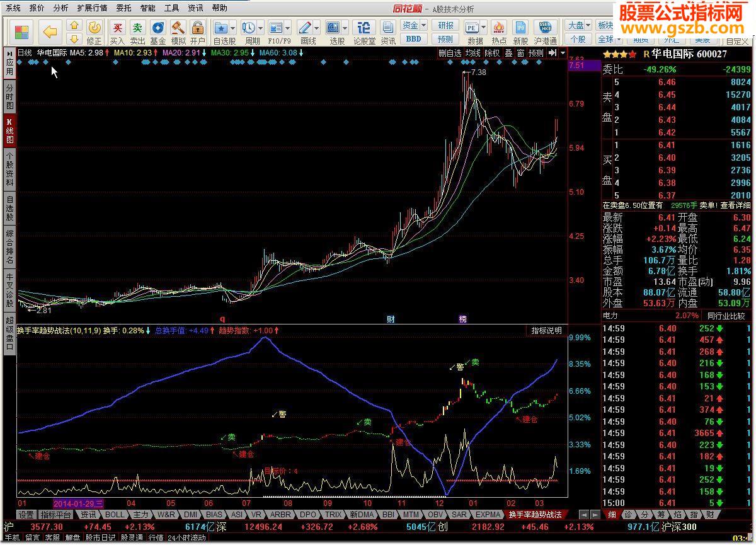This screenshot has width=756, height=545.
Task: Select the 画线 drawing pencil tool
Action: click(305, 28)
